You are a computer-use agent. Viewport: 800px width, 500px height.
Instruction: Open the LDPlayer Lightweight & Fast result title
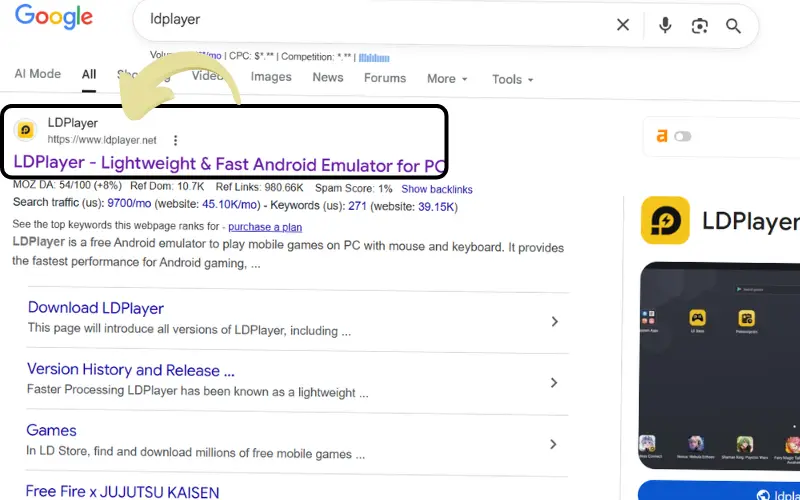229,165
